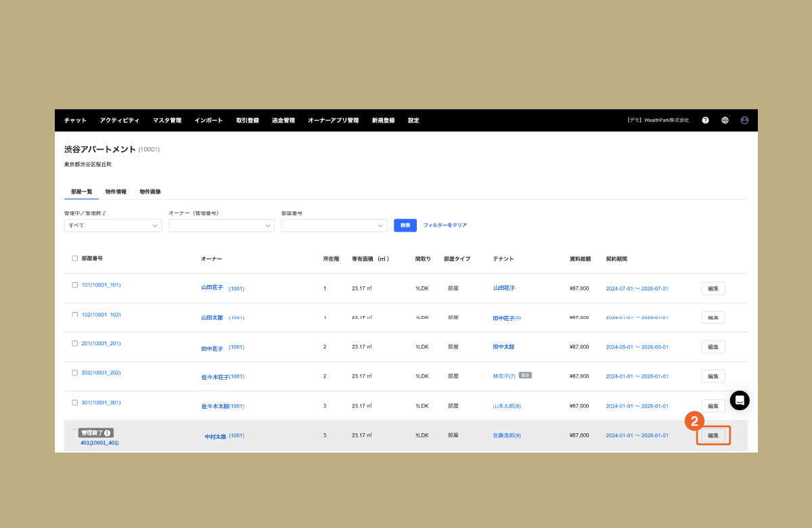Select checkbox for room 201(10001_201)
This screenshot has height=528, width=812.
[x=74, y=343]
